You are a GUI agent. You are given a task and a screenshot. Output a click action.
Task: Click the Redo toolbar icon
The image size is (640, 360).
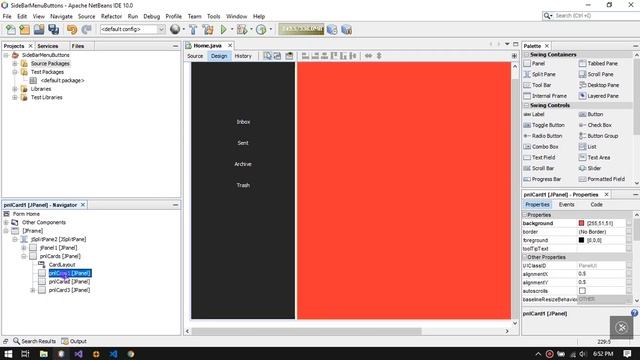(x=86, y=29)
